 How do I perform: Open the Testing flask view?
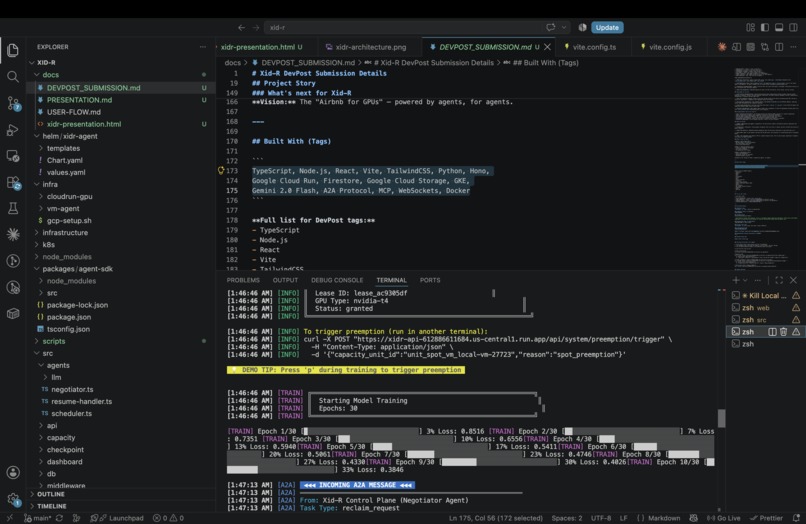click(x=13, y=208)
